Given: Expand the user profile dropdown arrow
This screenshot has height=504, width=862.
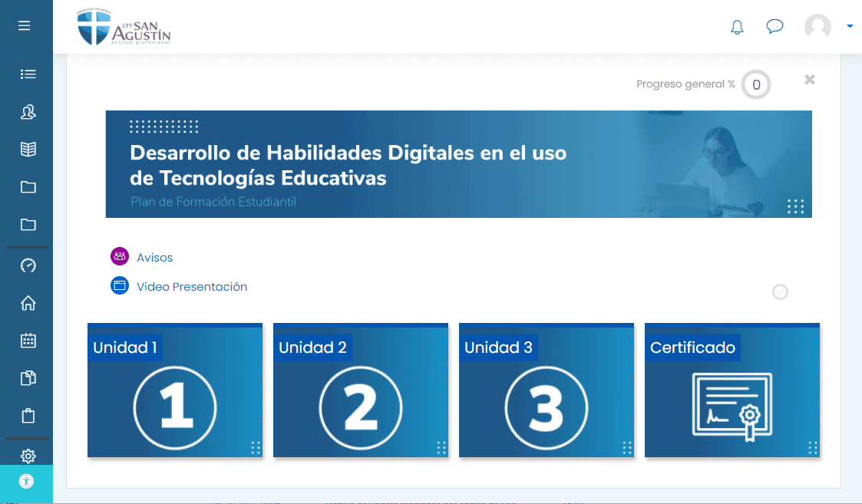Looking at the screenshot, I should 850,26.
